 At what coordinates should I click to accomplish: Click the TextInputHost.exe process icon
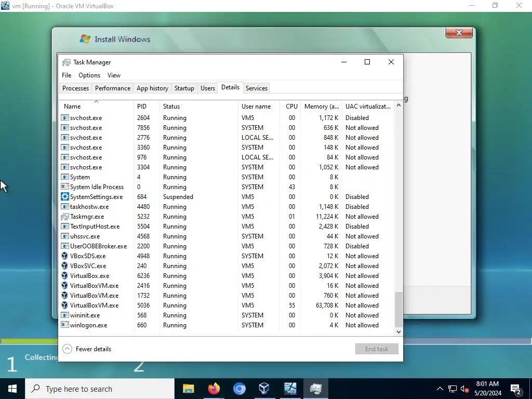64,227
